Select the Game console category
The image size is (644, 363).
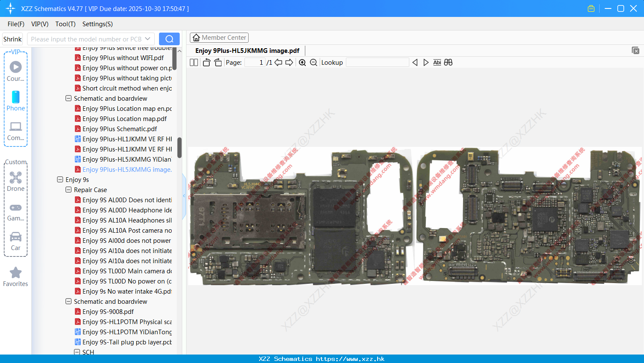[x=16, y=212]
